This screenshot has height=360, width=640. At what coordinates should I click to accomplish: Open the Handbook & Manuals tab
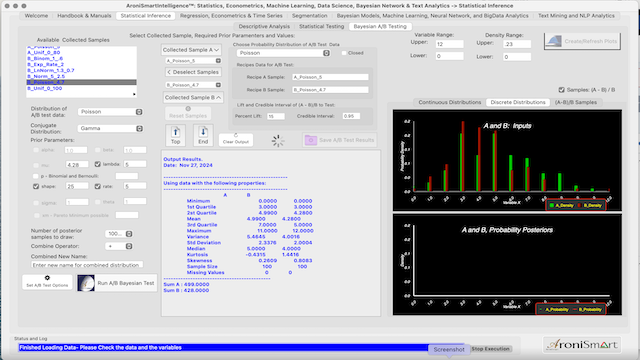click(84, 16)
